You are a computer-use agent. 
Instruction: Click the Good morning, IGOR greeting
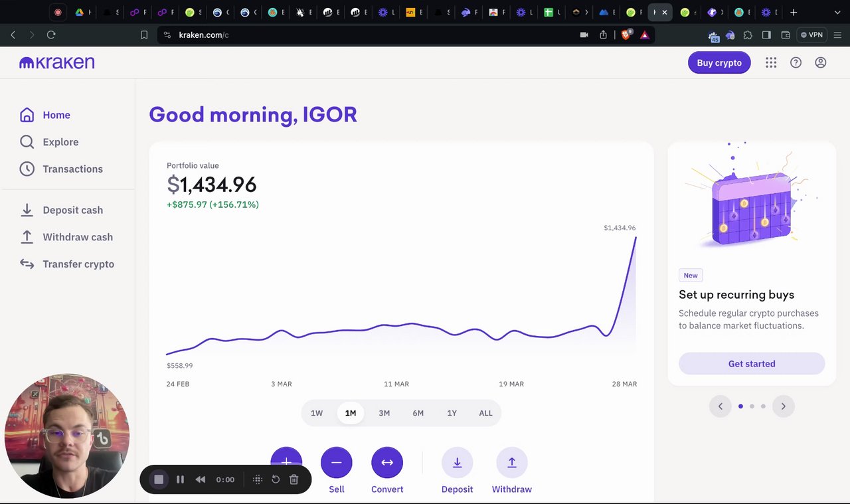253,114
